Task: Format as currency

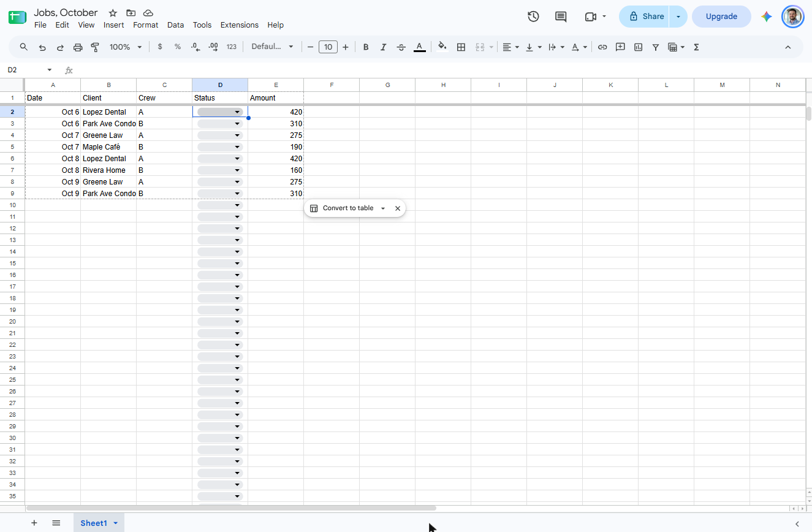Action: pos(160,47)
